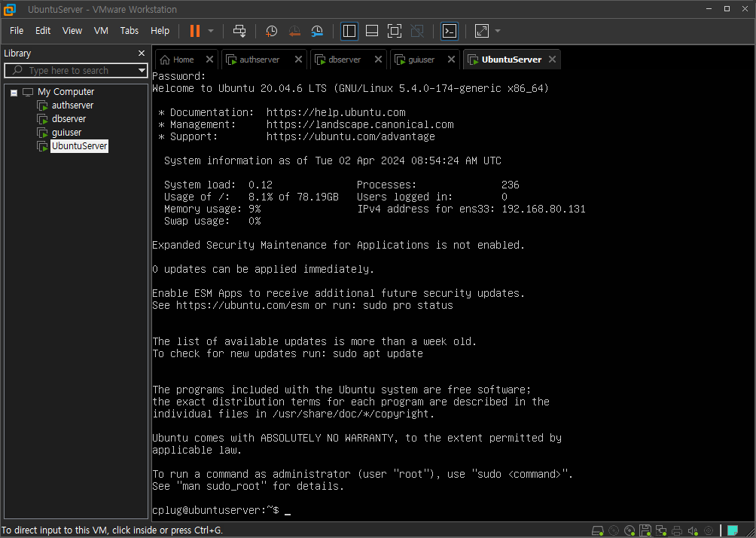
Task: Click the IPv4 address 192.168.80.131 text
Action: tap(544, 209)
